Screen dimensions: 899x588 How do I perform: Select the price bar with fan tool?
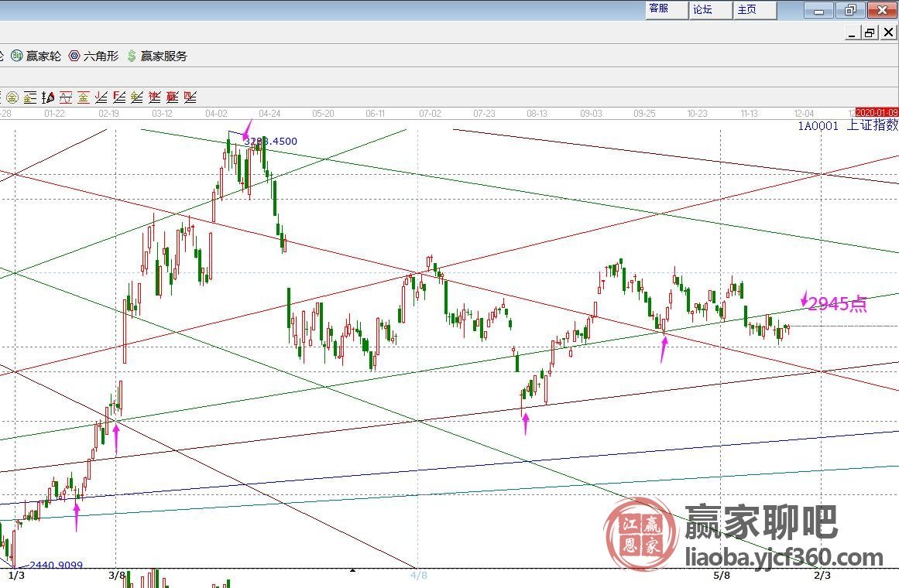pos(48,97)
